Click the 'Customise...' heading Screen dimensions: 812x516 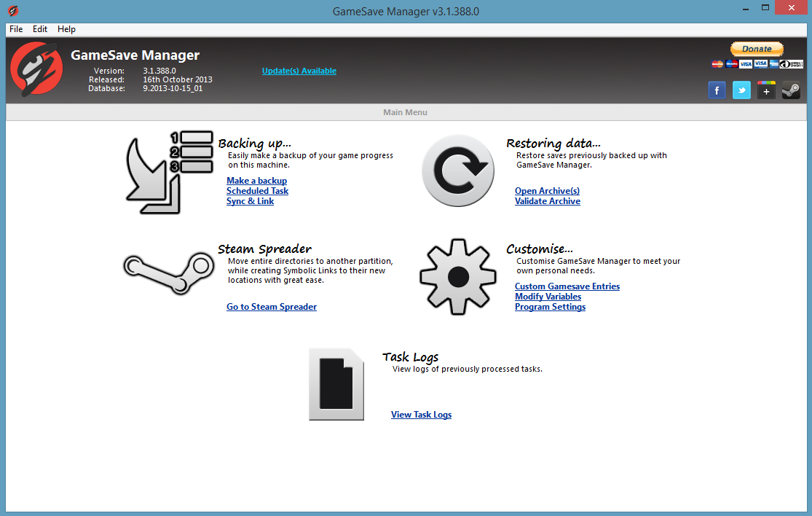click(539, 249)
